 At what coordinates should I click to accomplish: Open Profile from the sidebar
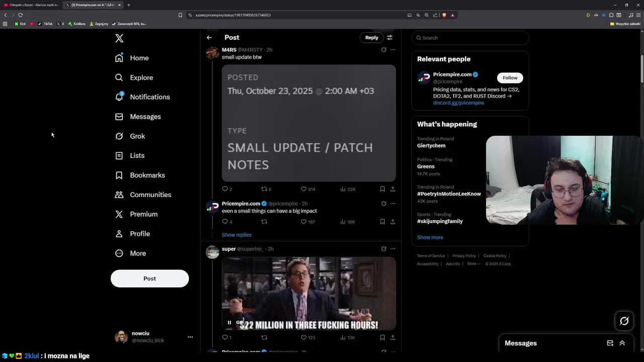pyautogui.click(x=132, y=234)
